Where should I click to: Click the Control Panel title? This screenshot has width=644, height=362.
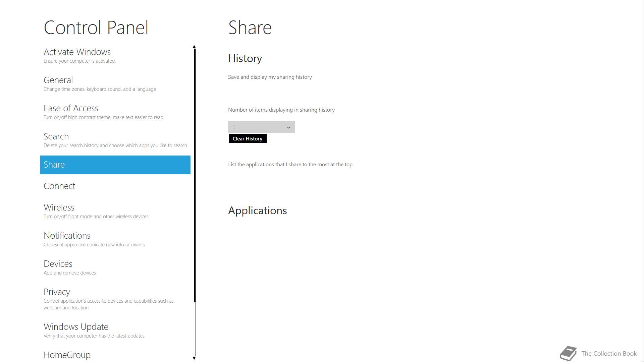(96, 27)
